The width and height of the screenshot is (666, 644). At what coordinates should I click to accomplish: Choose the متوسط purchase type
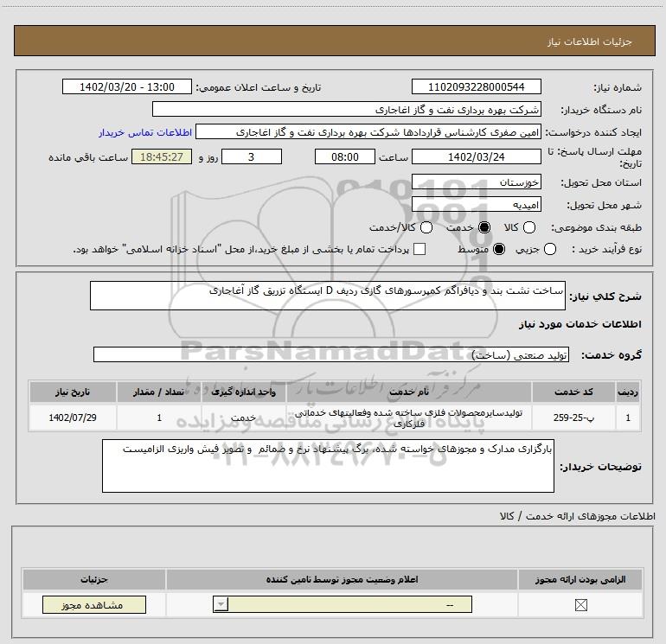[499, 249]
